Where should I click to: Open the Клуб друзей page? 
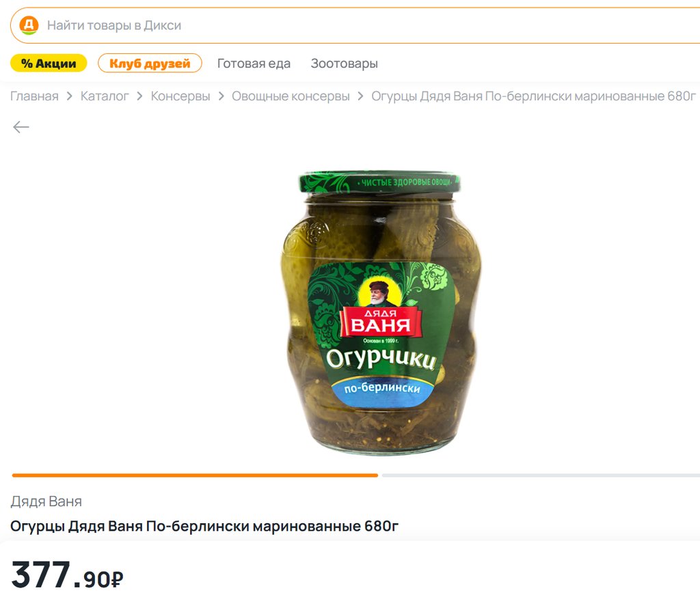pos(150,64)
